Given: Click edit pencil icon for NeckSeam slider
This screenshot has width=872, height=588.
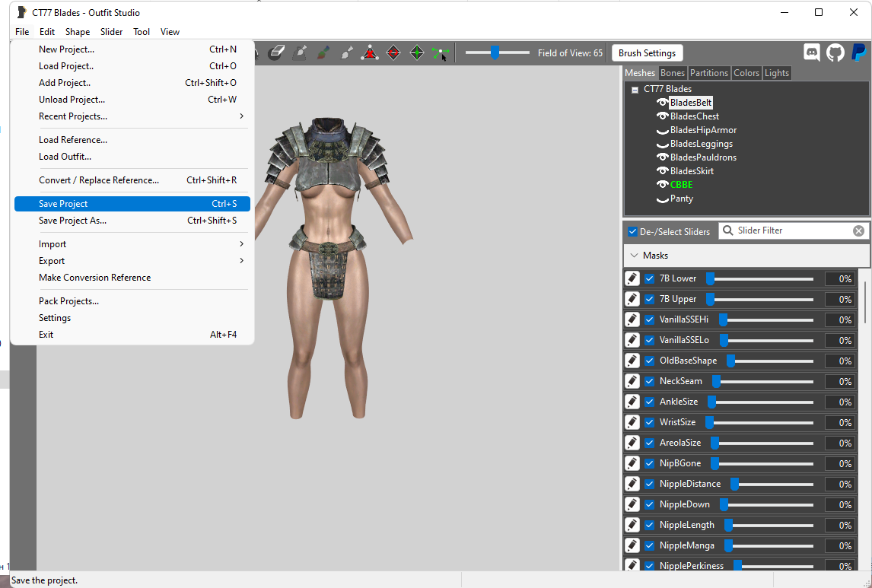Looking at the screenshot, I should pos(632,381).
